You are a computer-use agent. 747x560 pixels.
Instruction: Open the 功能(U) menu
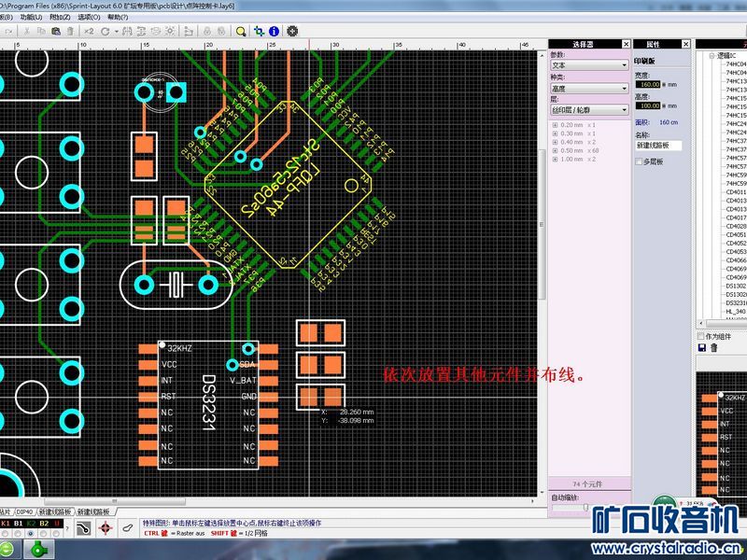click(32, 17)
